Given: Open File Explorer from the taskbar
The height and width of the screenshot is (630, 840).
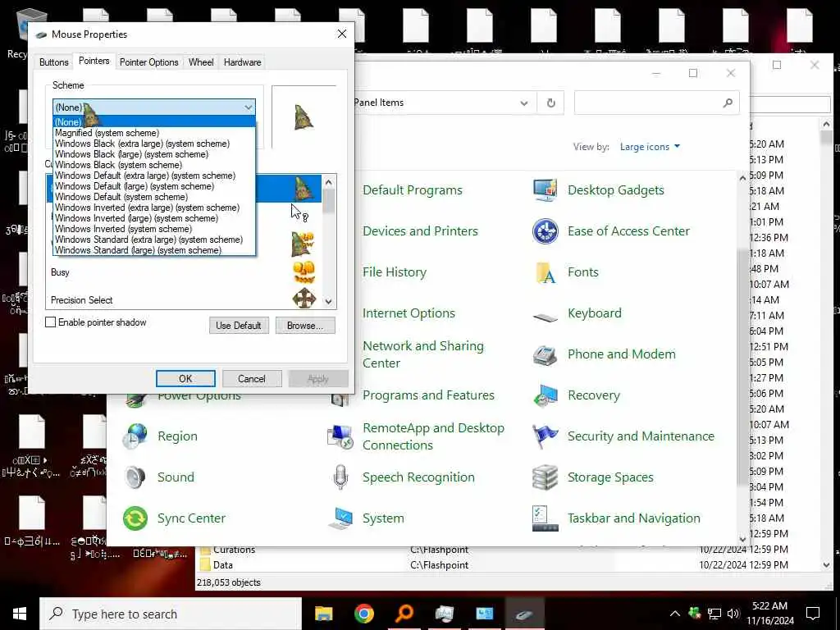Looking at the screenshot, I should click(323, 614).
